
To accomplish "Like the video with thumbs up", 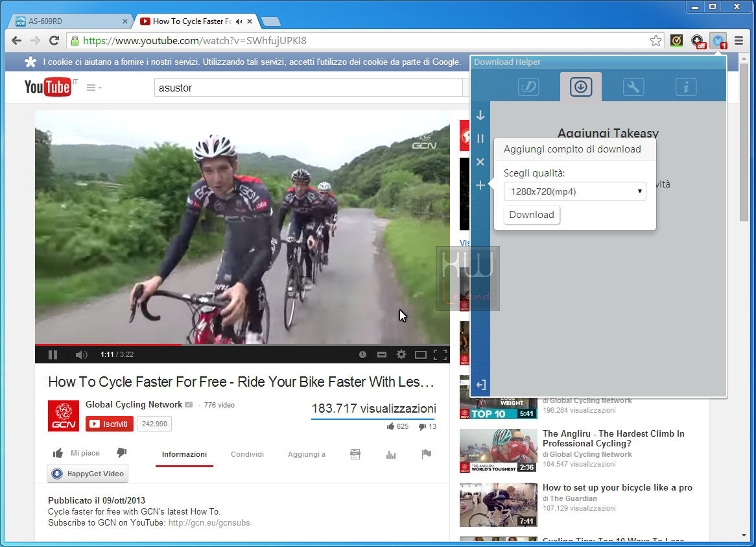I will point(58,453).
